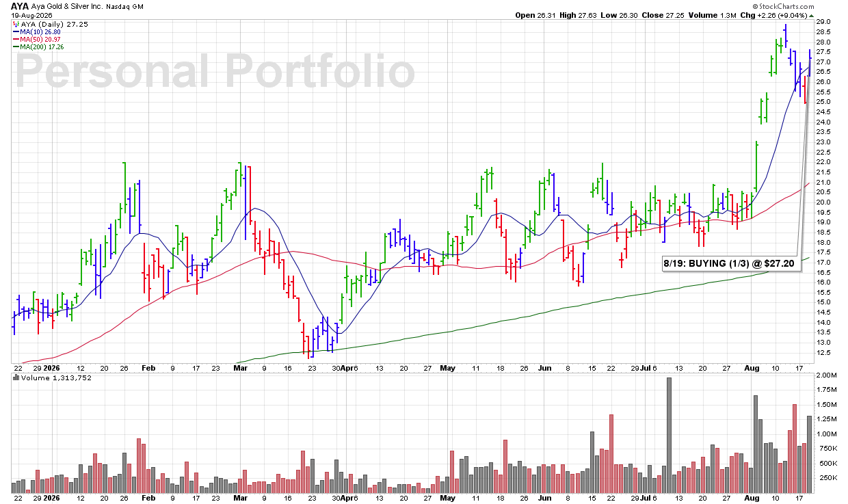Select the MA(50) 20.97 legend entry

click(x=38, y=38)
